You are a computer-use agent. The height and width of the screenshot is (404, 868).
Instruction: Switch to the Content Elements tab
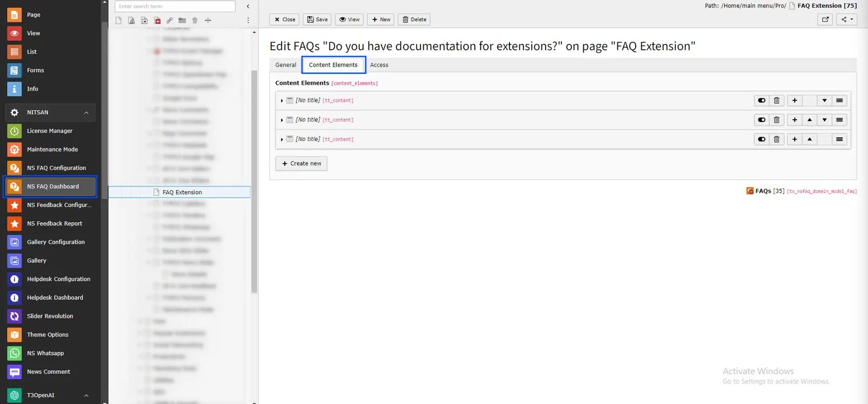[333, 65]
